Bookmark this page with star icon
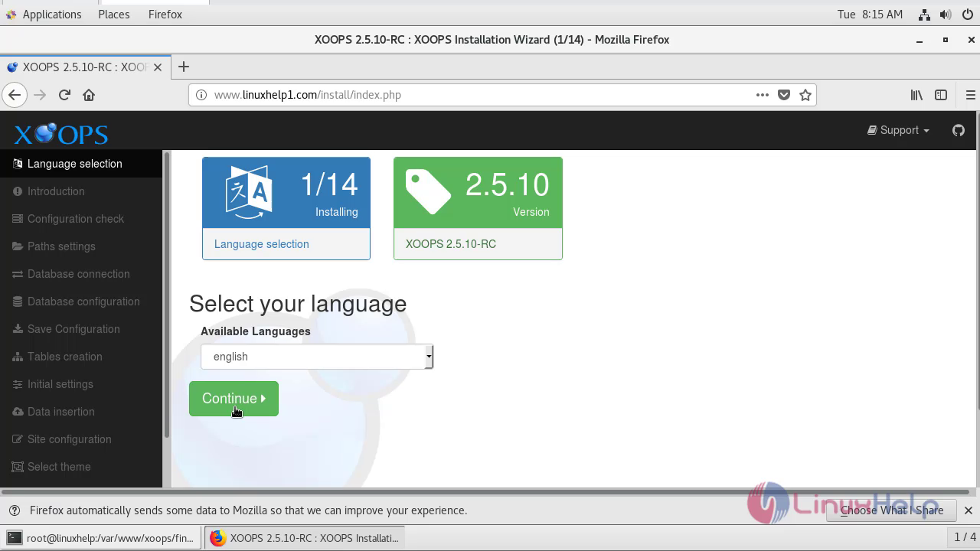This screenshot has width=980, height=551. 805,95
